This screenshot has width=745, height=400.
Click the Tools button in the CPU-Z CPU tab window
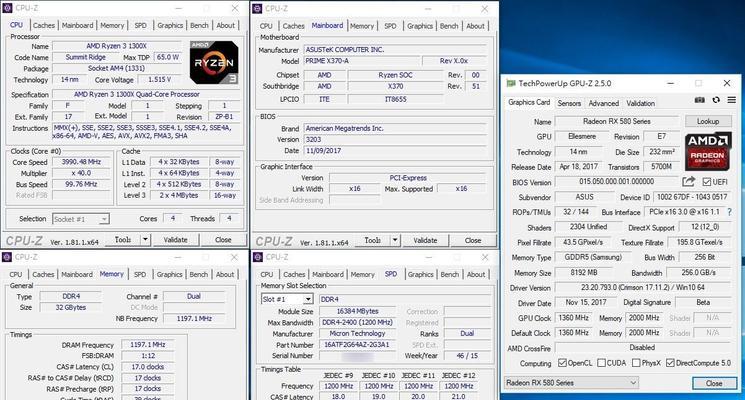click(122, 240)
